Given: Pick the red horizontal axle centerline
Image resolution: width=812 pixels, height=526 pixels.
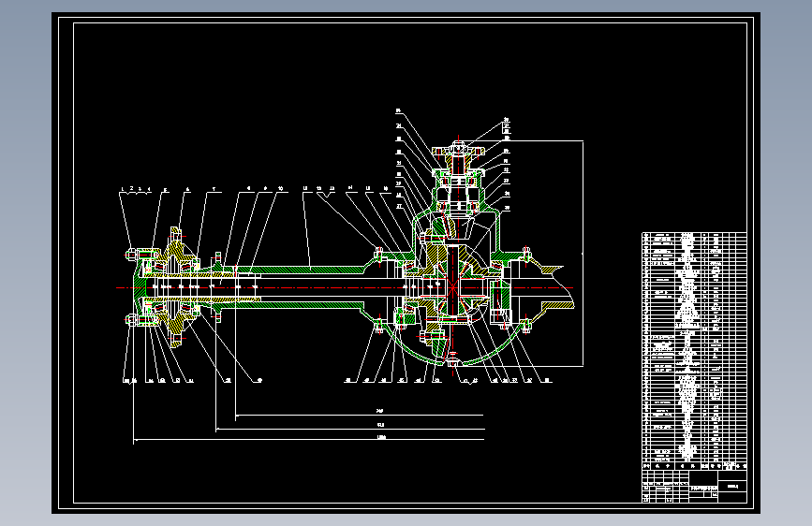Looking at the screenshot, I should point(345,288).
